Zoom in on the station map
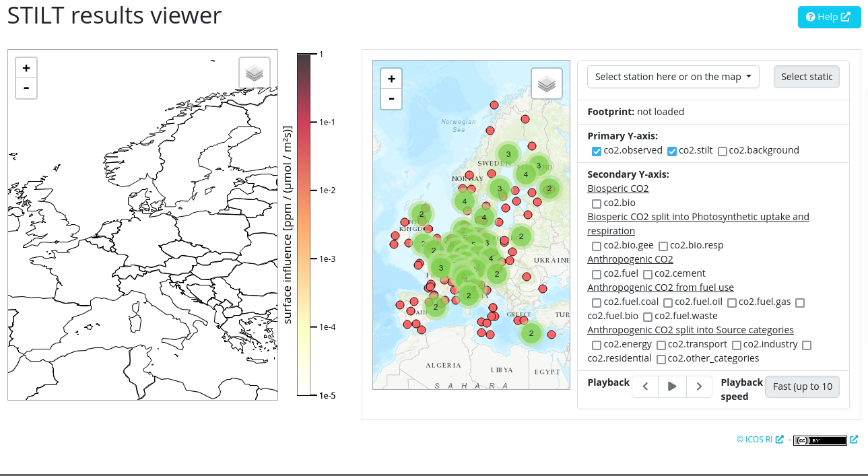The width and height of the screenshot is (868, 476). [391, 79]
